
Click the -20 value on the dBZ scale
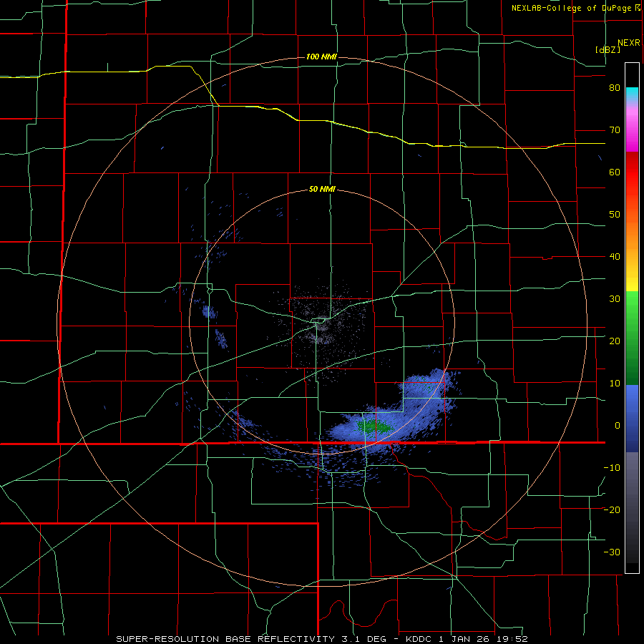pos(612,509)
